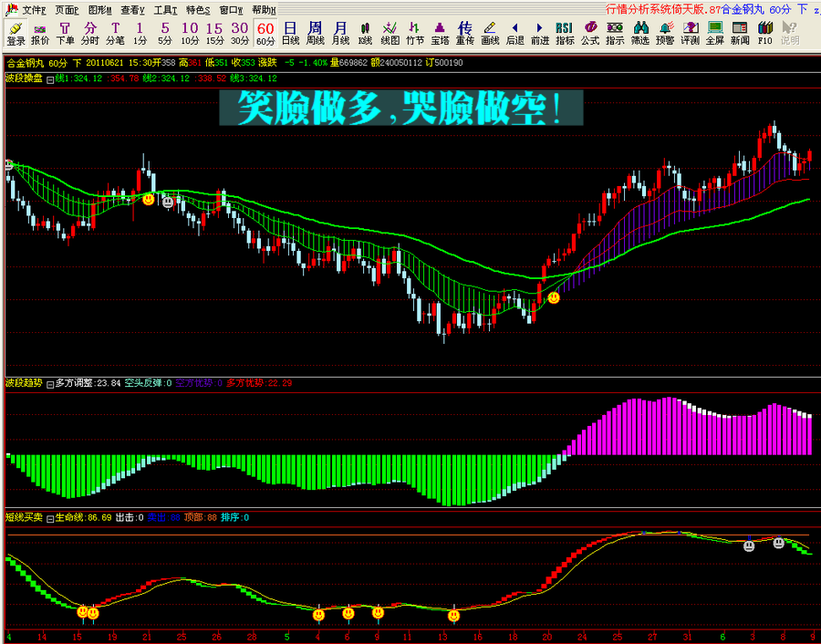Select the 10分 ten-minute period
Image resolution: width=821 pixels, height=644 pixels.
point(190,34)
